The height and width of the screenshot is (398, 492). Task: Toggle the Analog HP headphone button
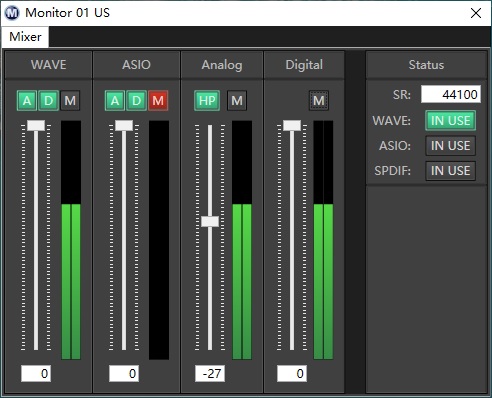207,100
